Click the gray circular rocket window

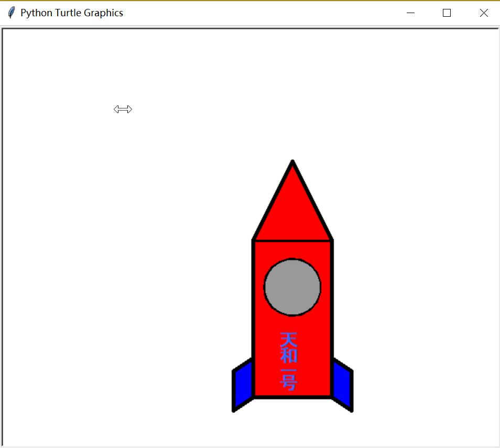click(292, 287)
